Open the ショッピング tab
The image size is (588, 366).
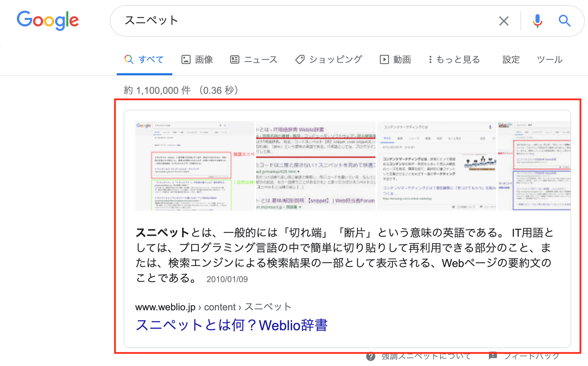(328, 59)
